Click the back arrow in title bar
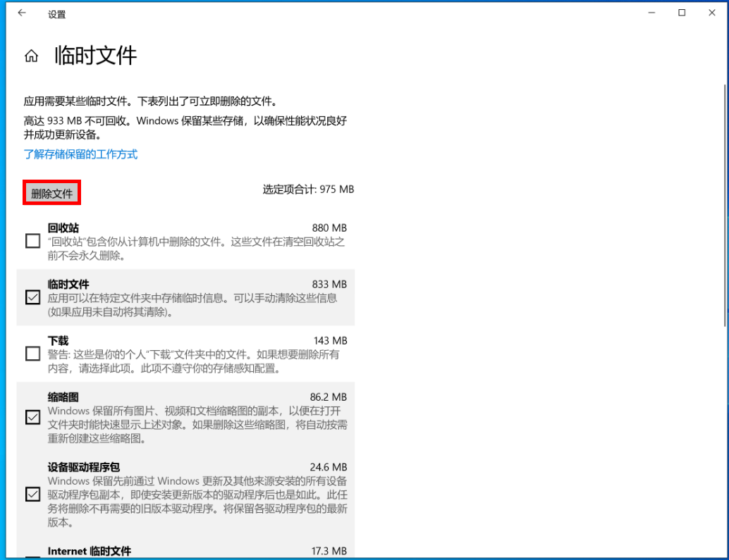 [22, 13]
